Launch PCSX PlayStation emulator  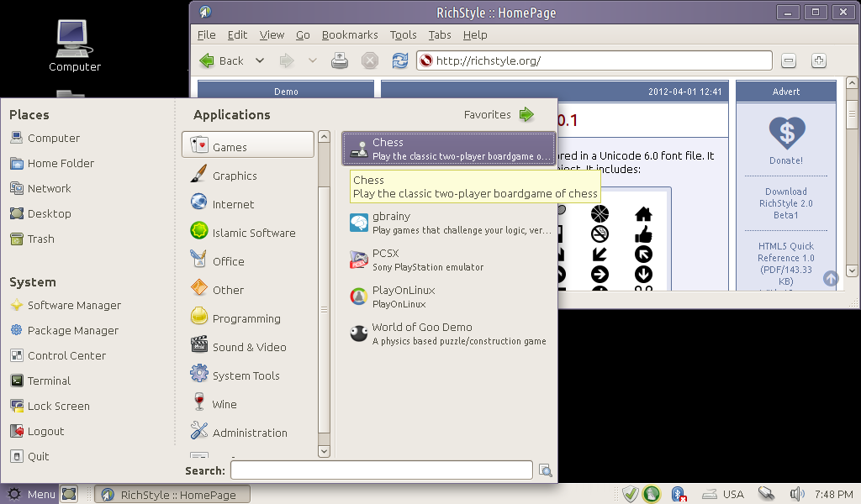[x=449, y=260]
